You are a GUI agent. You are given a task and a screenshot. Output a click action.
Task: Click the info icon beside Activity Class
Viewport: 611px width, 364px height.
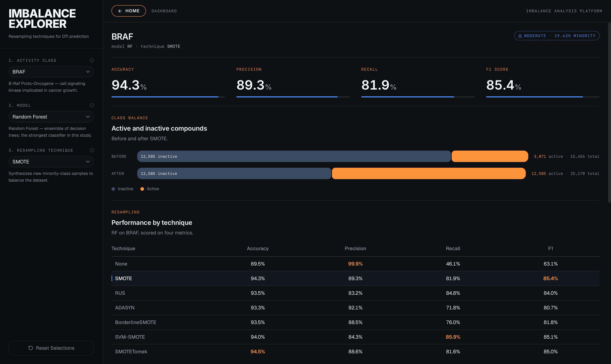pyautogui.click(x=92, y=60)
